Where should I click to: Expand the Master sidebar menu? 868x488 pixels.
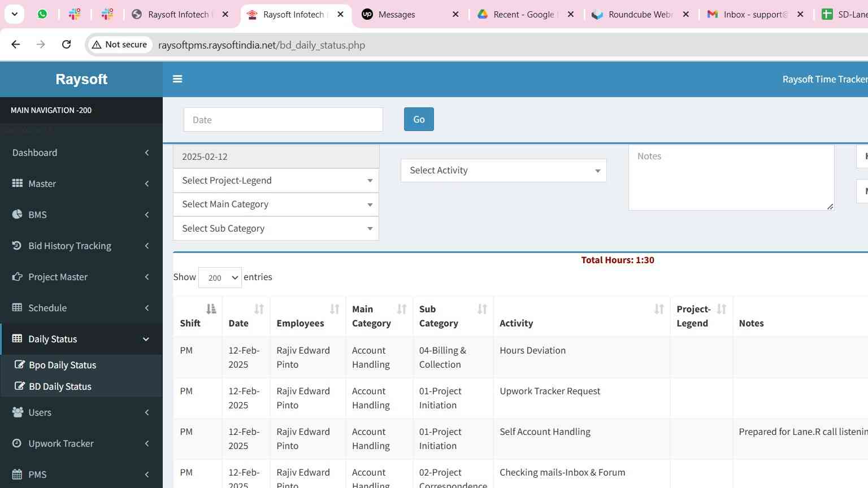[x=81, y=184]
